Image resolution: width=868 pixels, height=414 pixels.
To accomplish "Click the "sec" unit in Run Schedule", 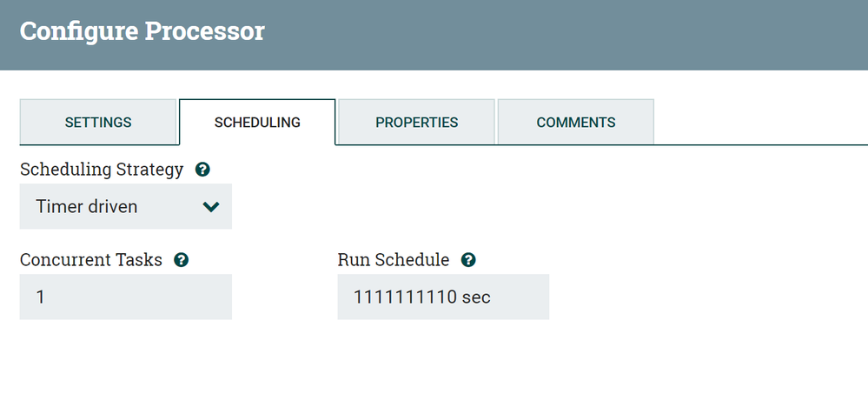I will [476, 297].
